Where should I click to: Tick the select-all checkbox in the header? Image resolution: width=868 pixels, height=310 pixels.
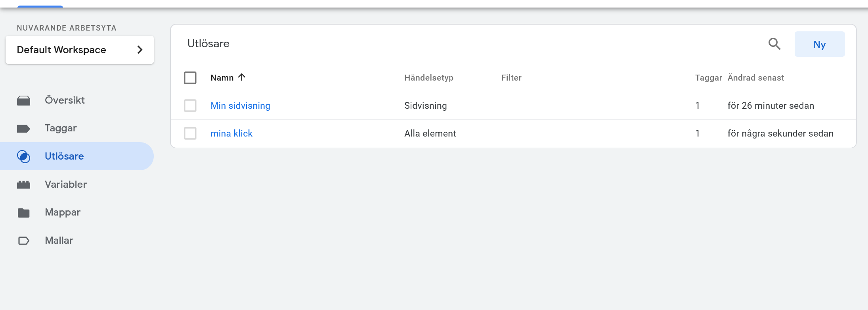pos(190,78)
